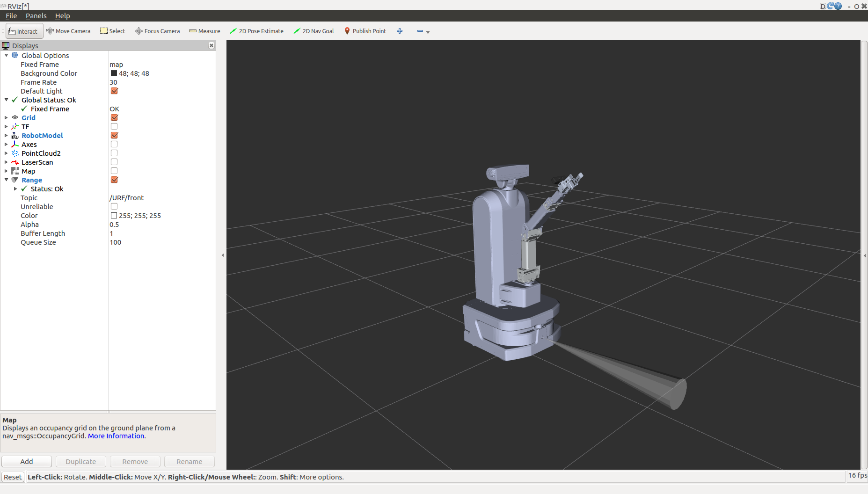Open the More Information link

pos(116,436)
